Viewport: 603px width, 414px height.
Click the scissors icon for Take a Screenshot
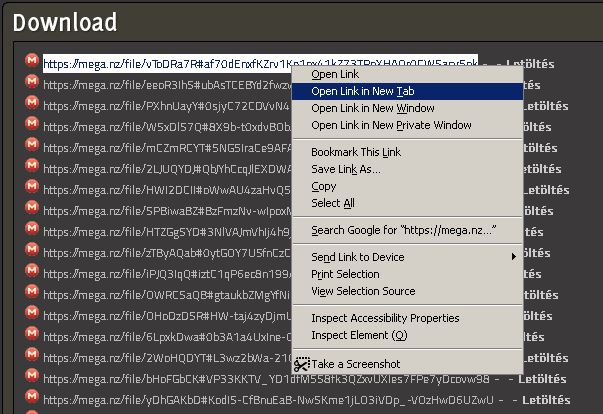pyautogui.click(x=300, y=364)
